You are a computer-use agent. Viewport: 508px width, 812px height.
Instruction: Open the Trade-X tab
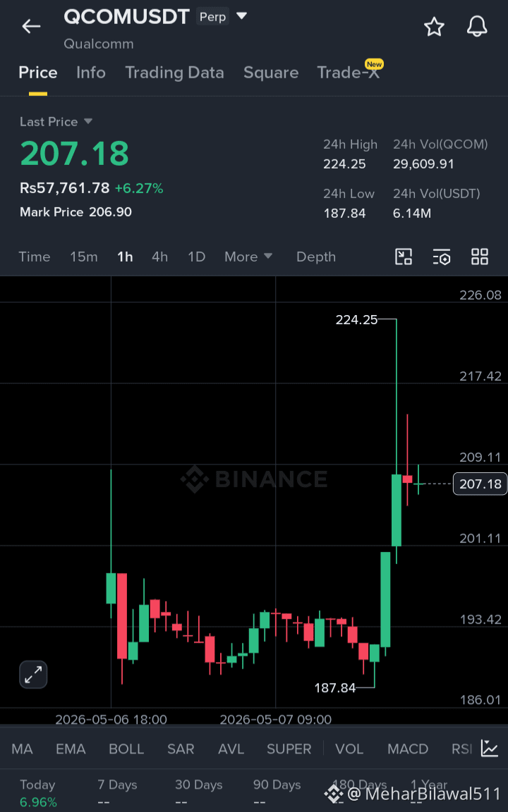pos(349,73)
